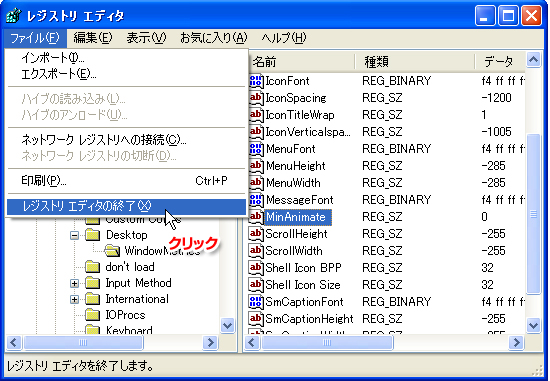This screenshot has height=381, width=550.
Task: Click the SmCaptionHeight string value icon
Action: [x=256, y=319]
